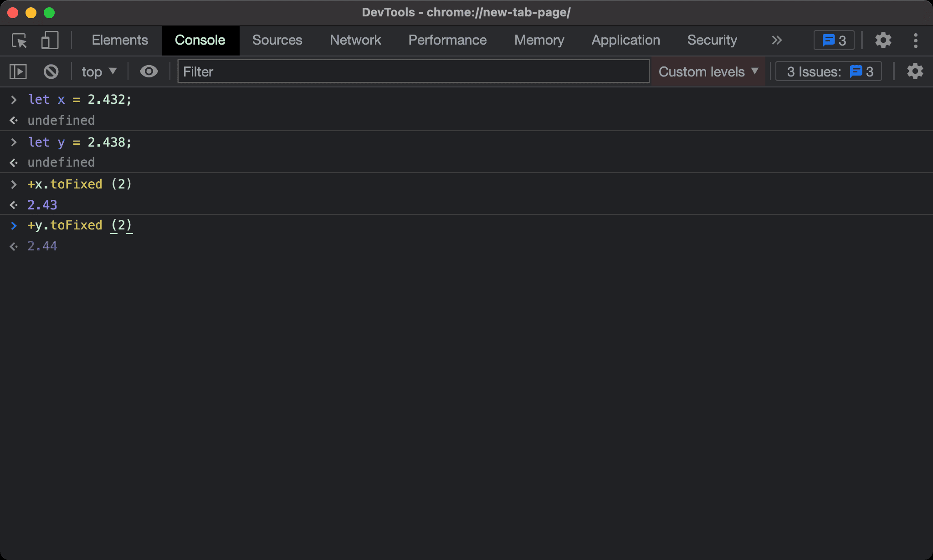Open the DevTools settings gear
Screen dimensions: 933x560
pos(883,41)
